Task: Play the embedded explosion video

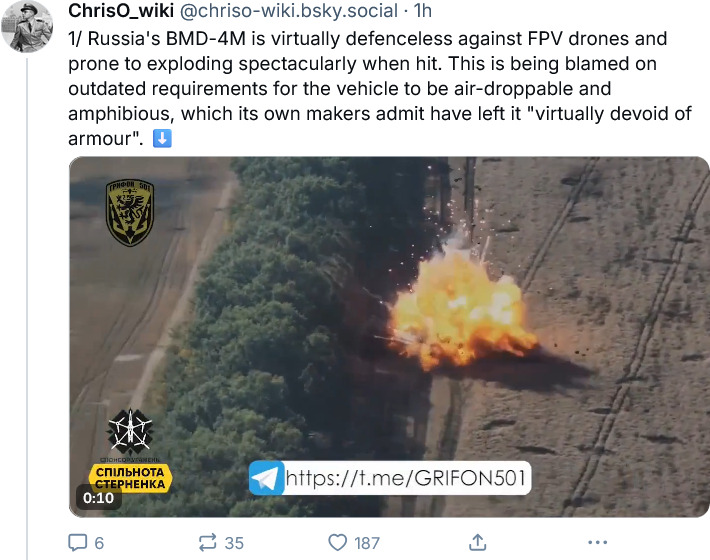Action: (389, 337)
